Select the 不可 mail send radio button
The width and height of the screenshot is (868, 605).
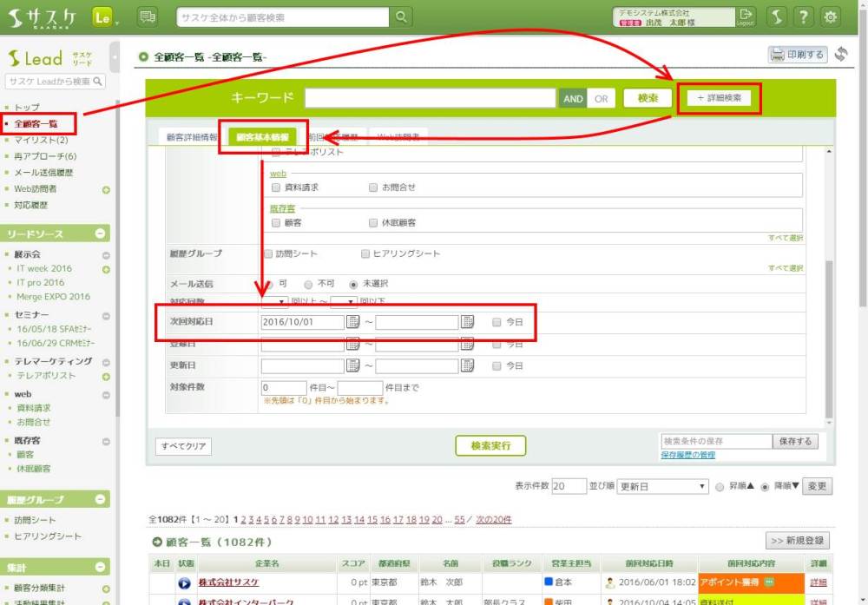pyautogui.click(x=308, y=284)
